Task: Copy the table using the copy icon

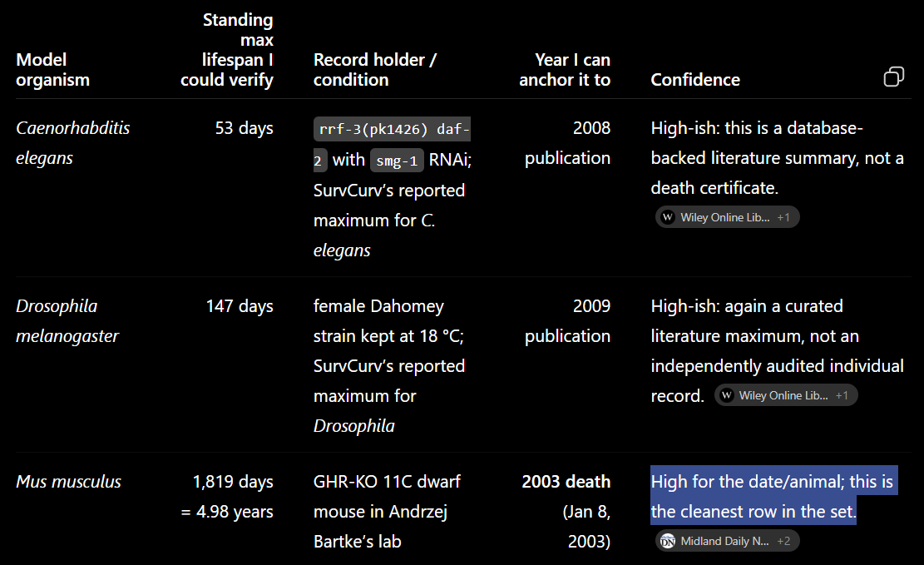Action: pos(893,77)
